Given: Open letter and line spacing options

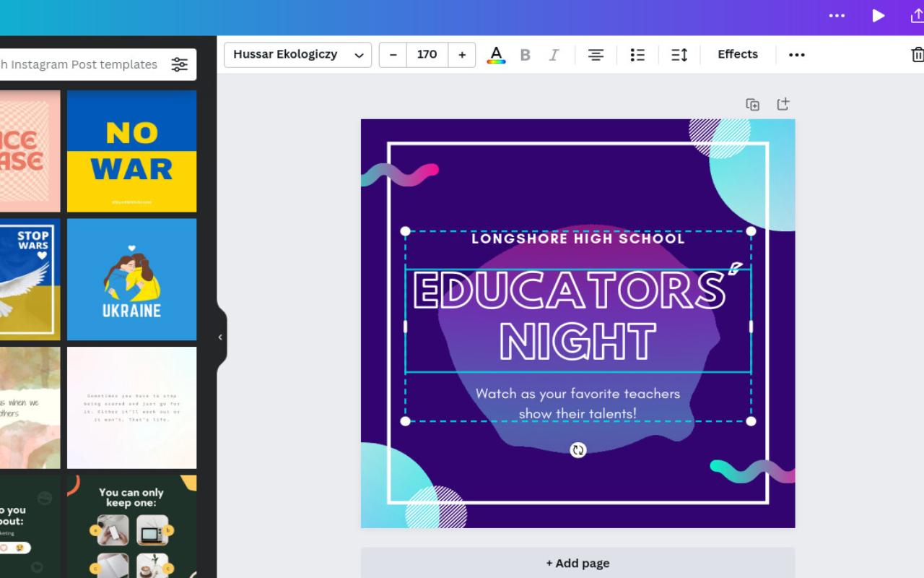Looking at the screenshot, I should [679, 55].
